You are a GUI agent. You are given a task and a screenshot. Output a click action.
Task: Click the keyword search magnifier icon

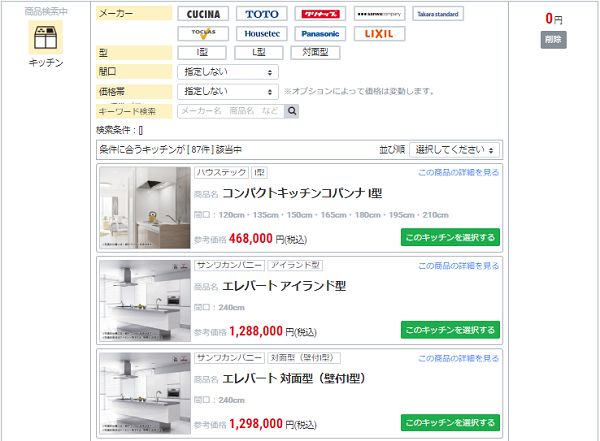(x=292, y=111)
